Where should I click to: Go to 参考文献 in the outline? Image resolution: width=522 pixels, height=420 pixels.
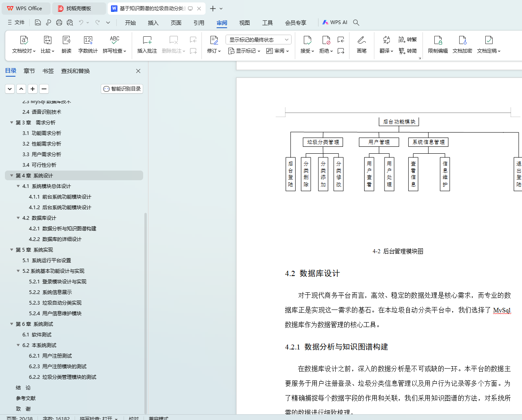click(x=26, y=398)
